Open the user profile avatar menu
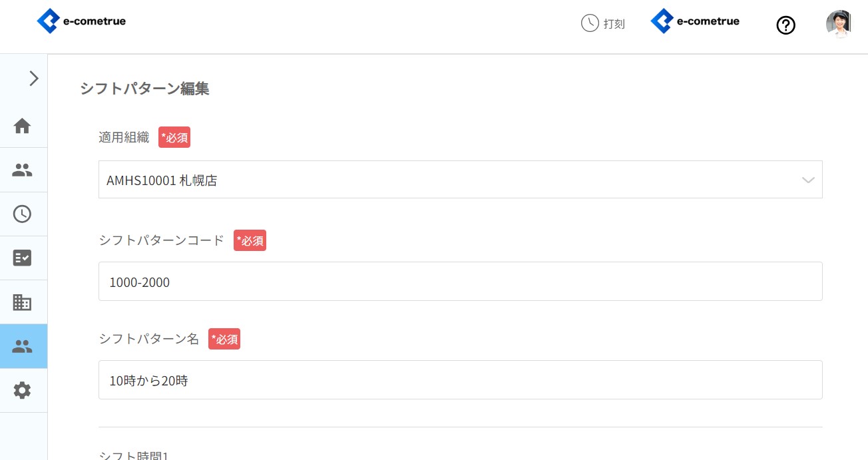Image resolution: width=868 pixels, height=460 pixels. 838,25
